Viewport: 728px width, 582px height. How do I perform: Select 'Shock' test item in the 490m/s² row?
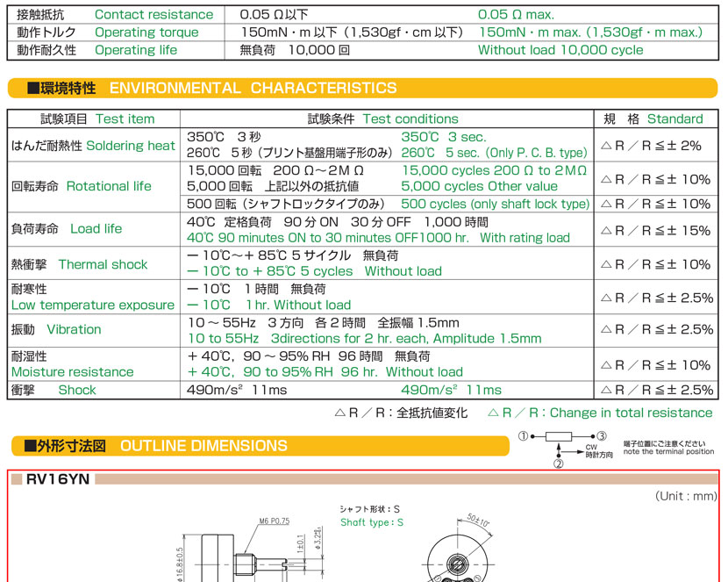pos(77,390)
